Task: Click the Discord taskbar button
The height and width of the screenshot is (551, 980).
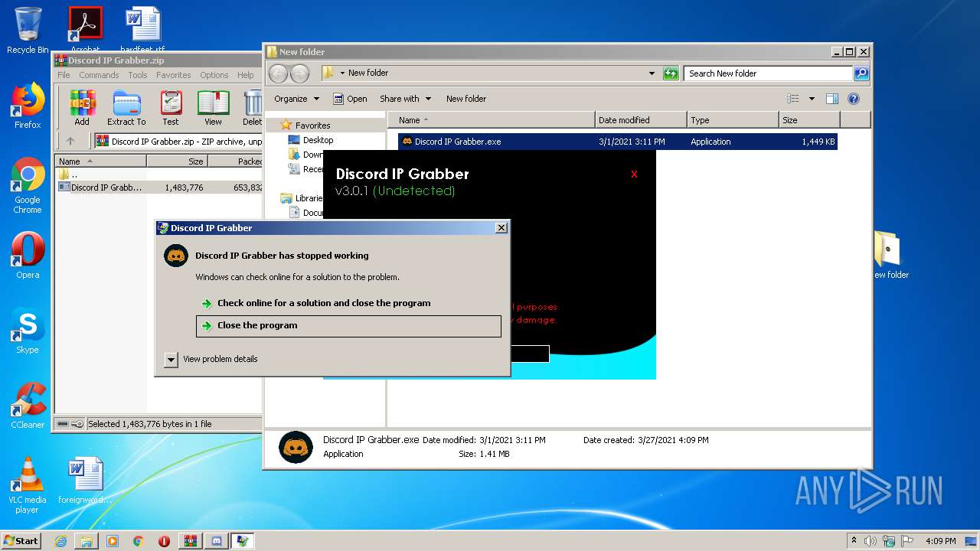Action: pos(216,541)
